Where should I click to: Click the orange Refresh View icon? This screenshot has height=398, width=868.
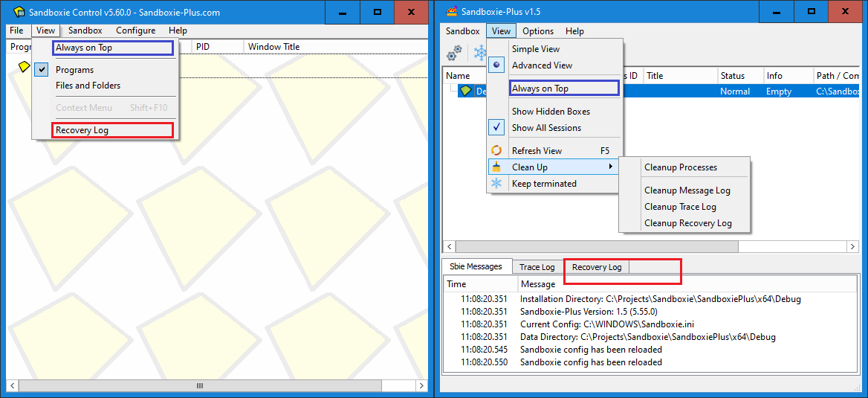496,150
